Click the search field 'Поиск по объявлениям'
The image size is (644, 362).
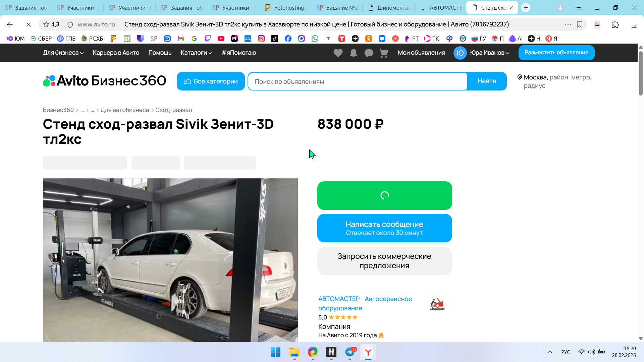[x=357, y=81]
